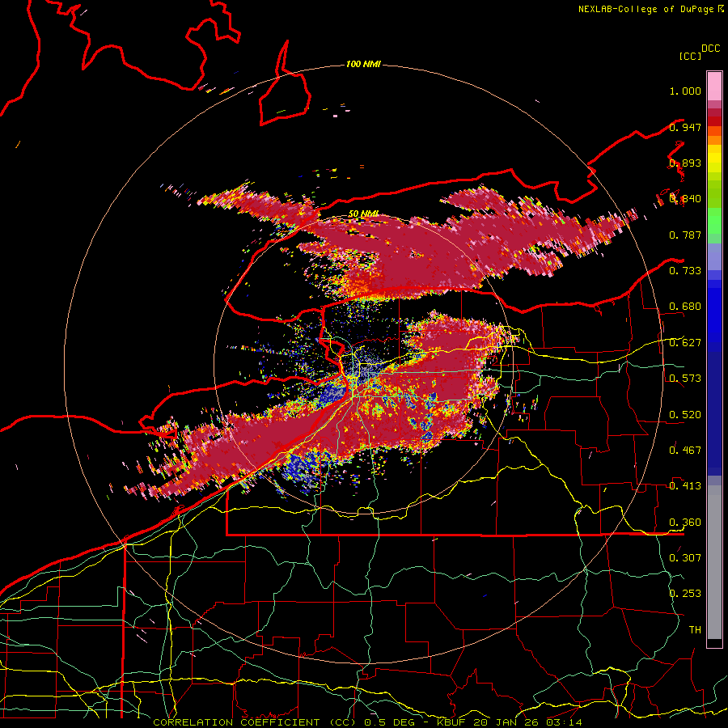
Task: Click the TH label on the scale
Action: click(695, 629)
